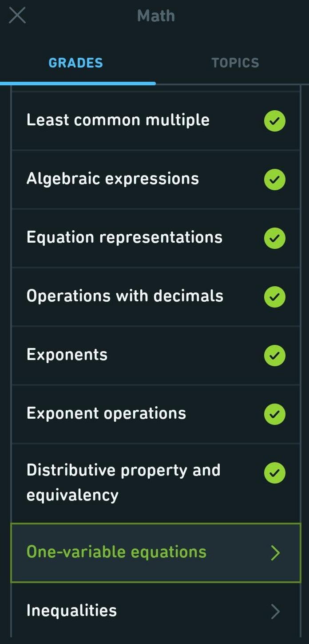Switch to the TOPICS tab
The height and width of the screenshot is (644, 309).
point(235,62)
